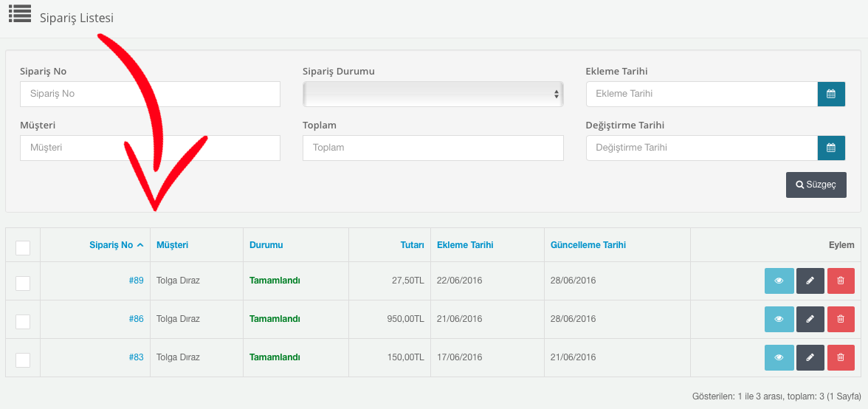Edit order #89 with pencil icon
This screenshot has width=868, height=409.
click(810, 281)
